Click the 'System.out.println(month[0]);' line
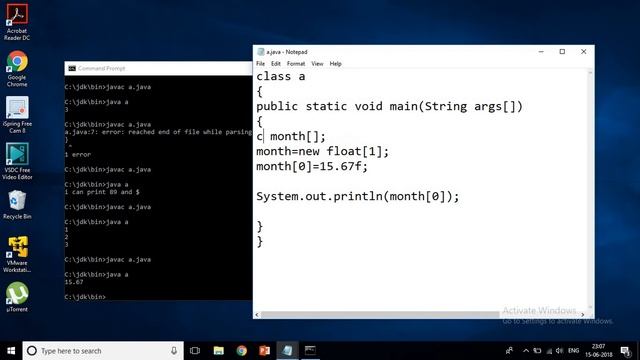This screenshot has height=360, width=640. tap(358, 196)
